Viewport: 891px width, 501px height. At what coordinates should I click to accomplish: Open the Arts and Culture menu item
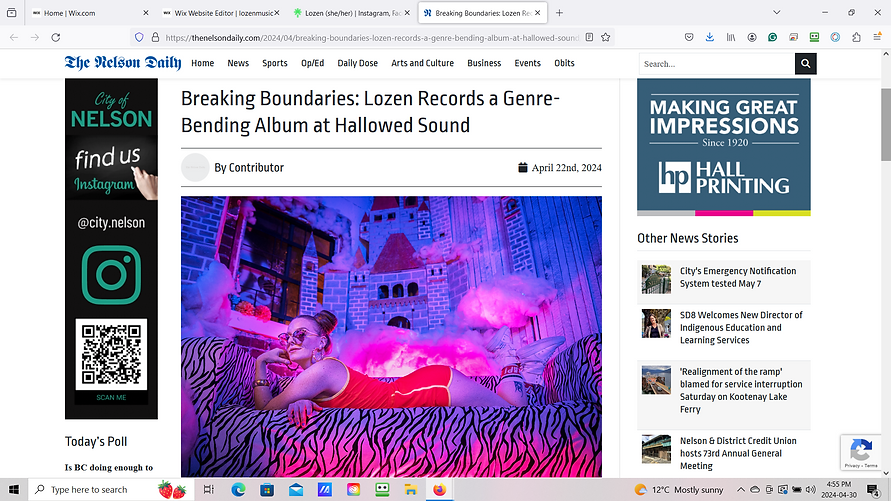coord(422,63)
